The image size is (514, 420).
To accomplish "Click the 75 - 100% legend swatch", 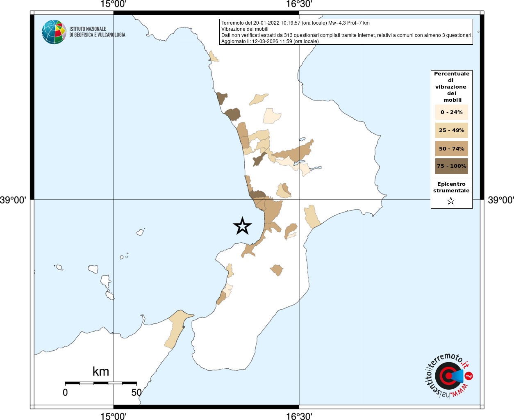I will (x=451, y=166).
